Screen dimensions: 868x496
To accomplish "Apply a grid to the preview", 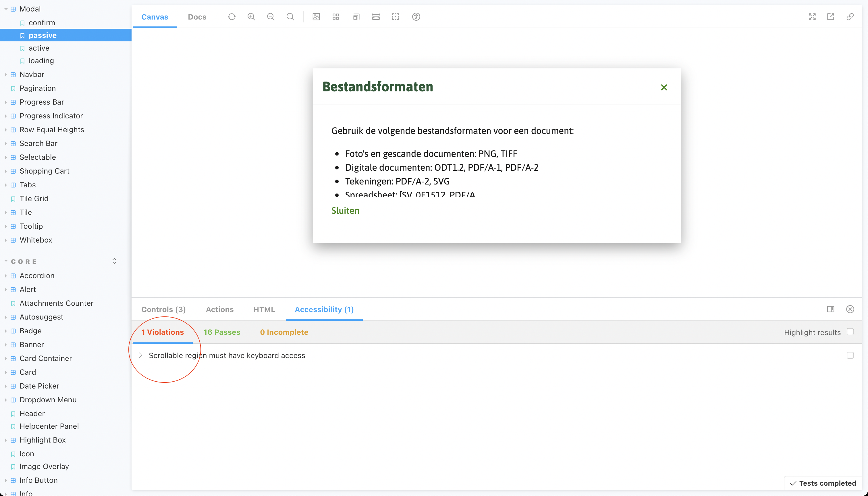I will 335,17.
